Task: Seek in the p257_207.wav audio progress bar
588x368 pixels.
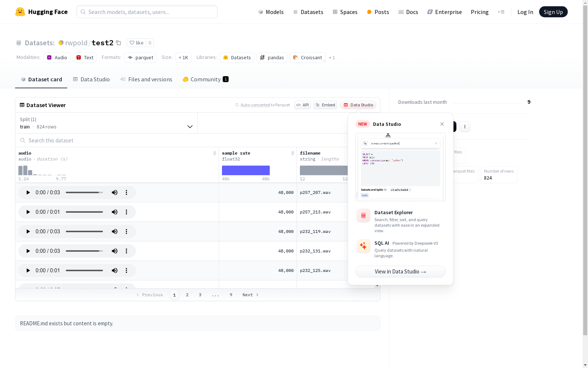Action: (84, 192)
